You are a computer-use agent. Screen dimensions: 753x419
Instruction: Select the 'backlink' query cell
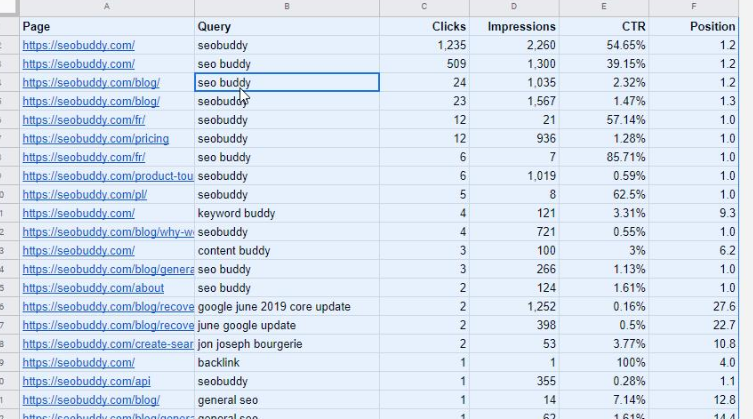click(x=287, y=363)
